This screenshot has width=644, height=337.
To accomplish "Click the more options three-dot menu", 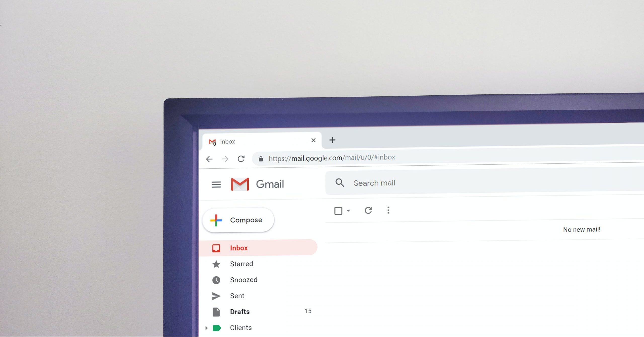I will pos(388,210).
